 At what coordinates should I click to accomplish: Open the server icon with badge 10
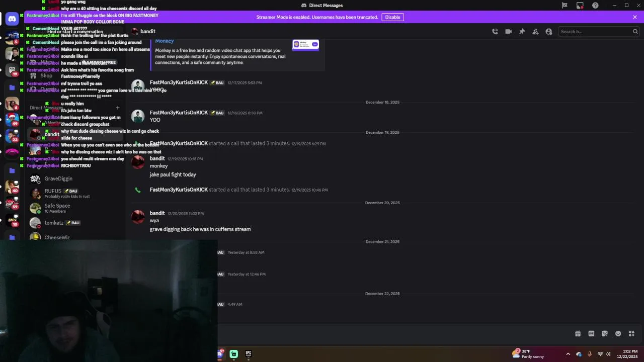coord(12,220)
